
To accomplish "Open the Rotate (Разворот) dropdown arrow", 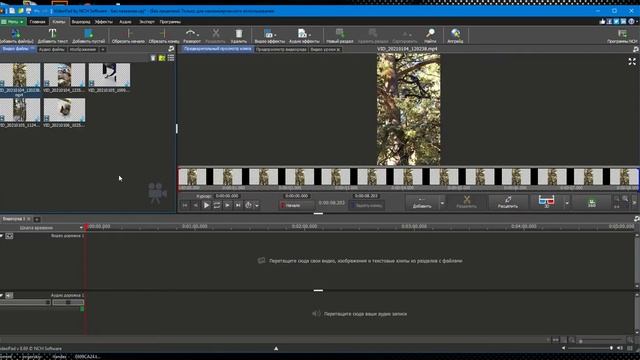I will pos(198,35).
